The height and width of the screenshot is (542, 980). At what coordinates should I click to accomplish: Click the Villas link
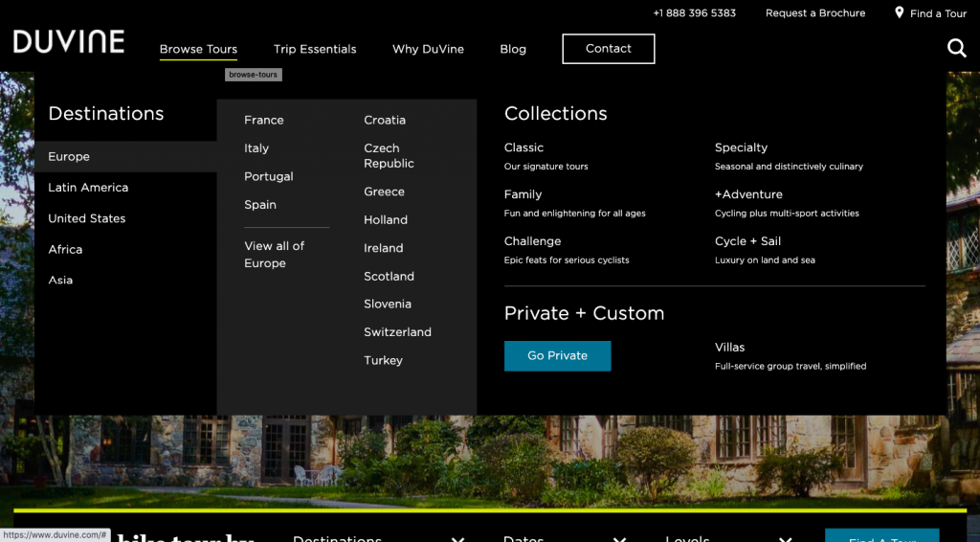pos(729,348)
